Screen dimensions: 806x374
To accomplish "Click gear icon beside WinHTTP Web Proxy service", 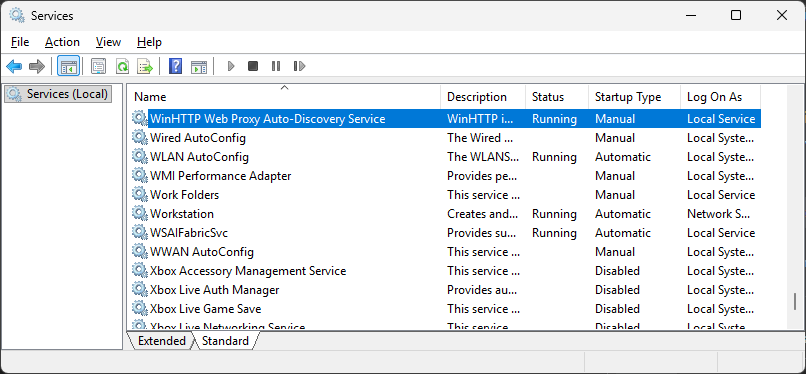I will click(x=139, y=118).
